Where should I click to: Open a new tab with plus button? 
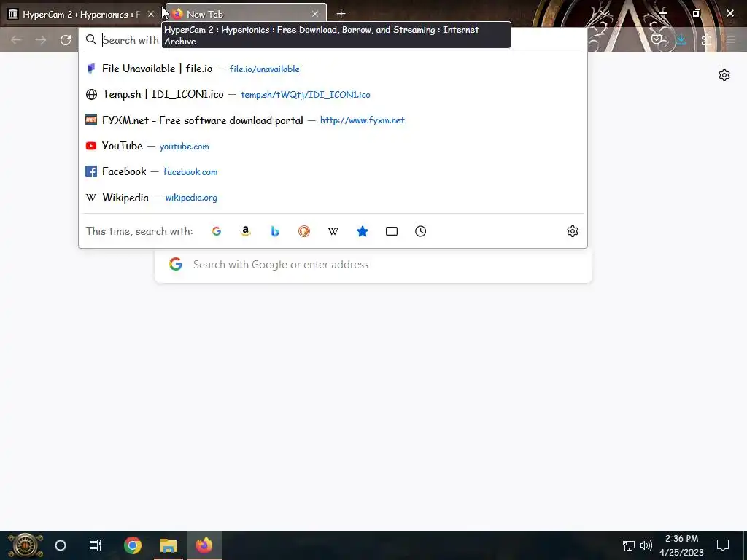coord(341,14)
